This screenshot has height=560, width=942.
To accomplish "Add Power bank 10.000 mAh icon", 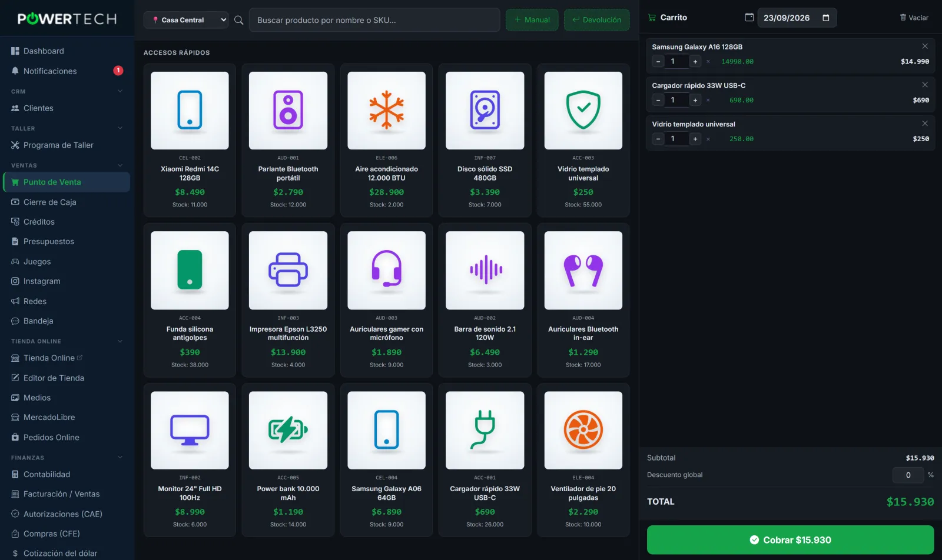I will tap(288, 430).
